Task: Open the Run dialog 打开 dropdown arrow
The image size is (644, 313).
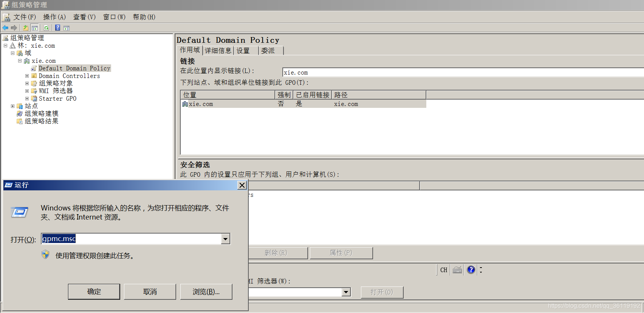Action: (x=225, y=239)
